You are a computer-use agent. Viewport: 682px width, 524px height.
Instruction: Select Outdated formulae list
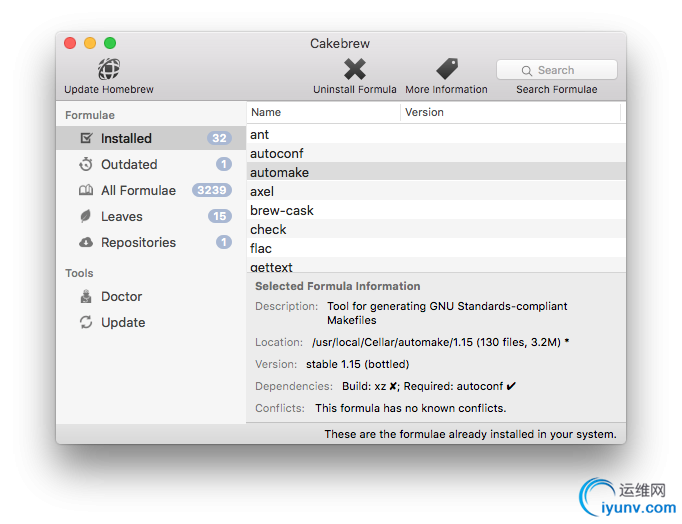[151, 164]
